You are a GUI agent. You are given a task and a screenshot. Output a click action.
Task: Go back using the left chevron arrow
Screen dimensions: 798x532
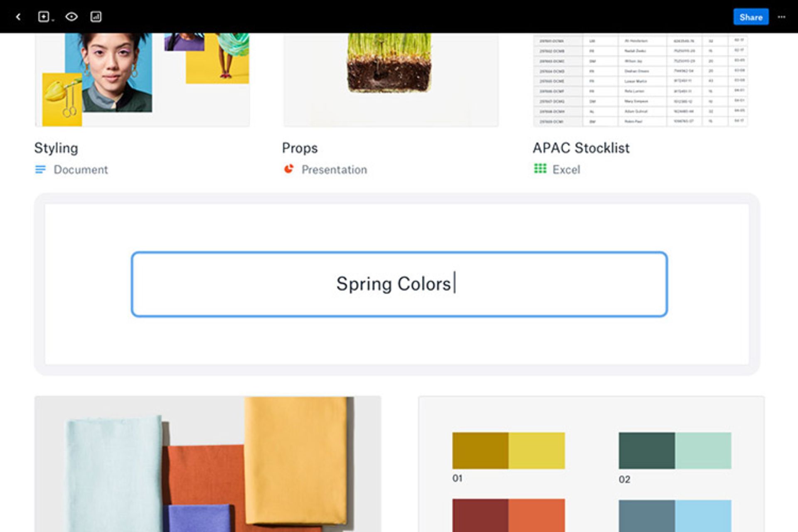click(x=18, y=17)
